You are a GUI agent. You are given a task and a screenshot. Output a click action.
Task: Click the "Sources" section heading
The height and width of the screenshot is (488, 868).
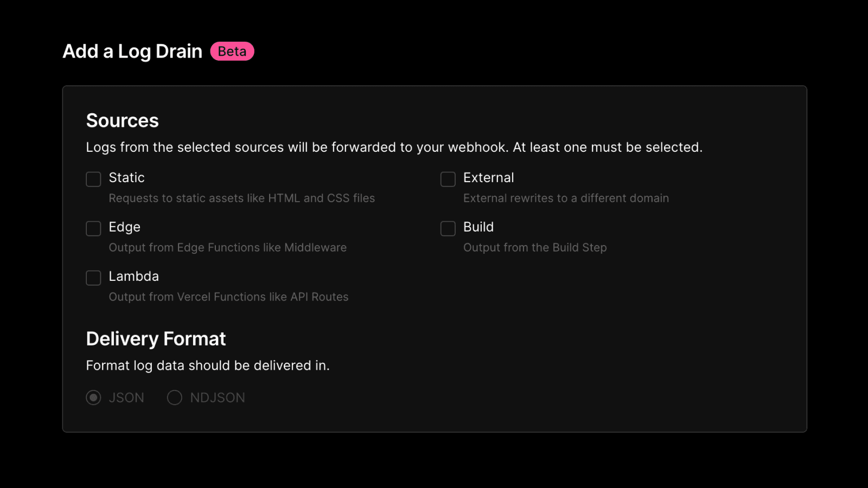tap(122, 120)
